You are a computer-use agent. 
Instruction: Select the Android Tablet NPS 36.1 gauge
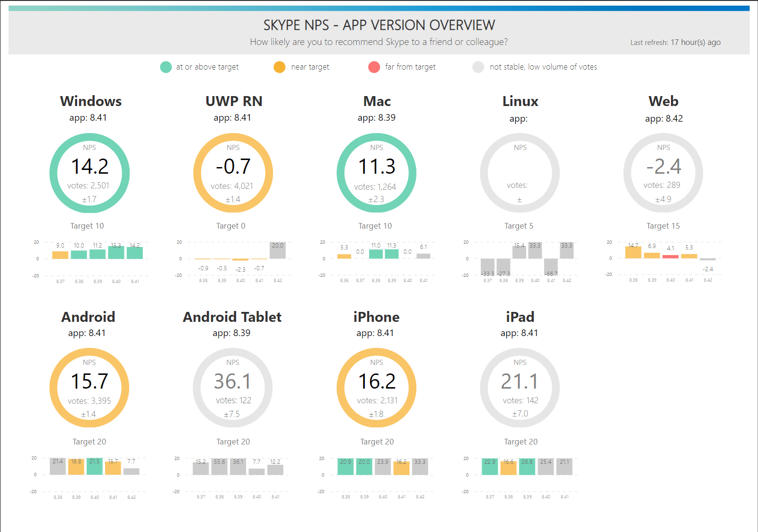tap(233, 388)
